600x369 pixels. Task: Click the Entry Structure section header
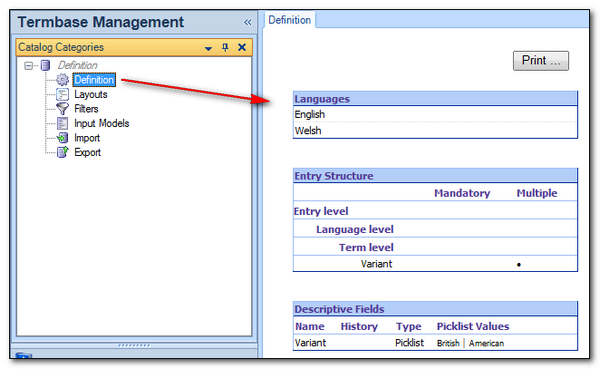(x=435, y=176)
